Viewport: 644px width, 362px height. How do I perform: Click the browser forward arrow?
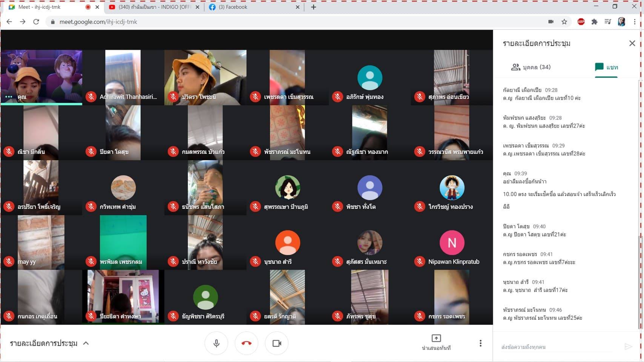coord(23,22)
